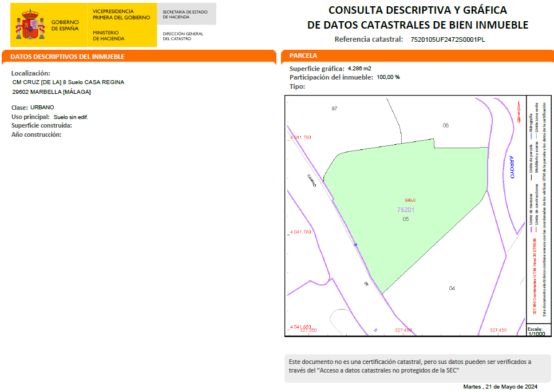The width and height of the screenshot is (554, 392).
Task: Click the 'GOBIERNO DE ESPAÑA' text
Action: 65,25
